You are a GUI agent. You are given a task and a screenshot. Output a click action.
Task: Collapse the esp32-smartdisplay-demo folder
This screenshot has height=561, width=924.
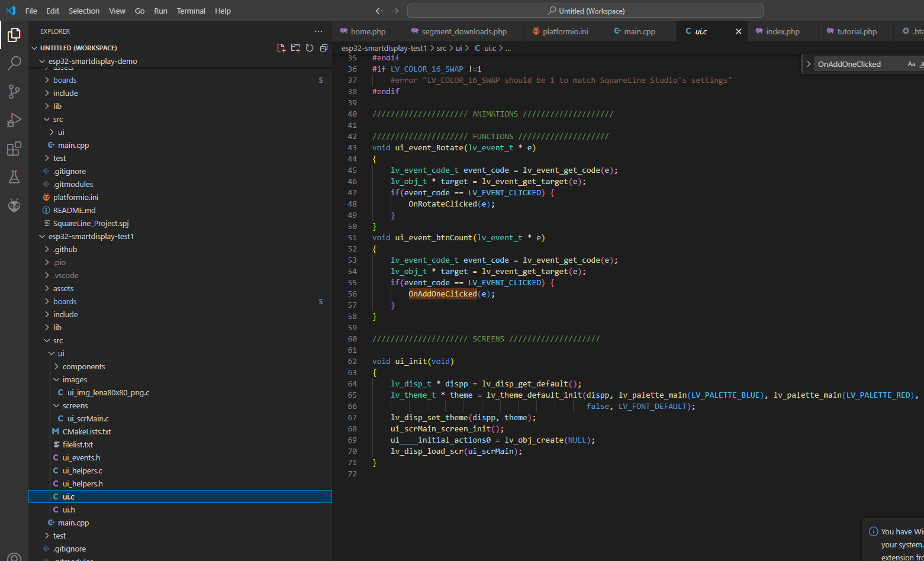92,62
